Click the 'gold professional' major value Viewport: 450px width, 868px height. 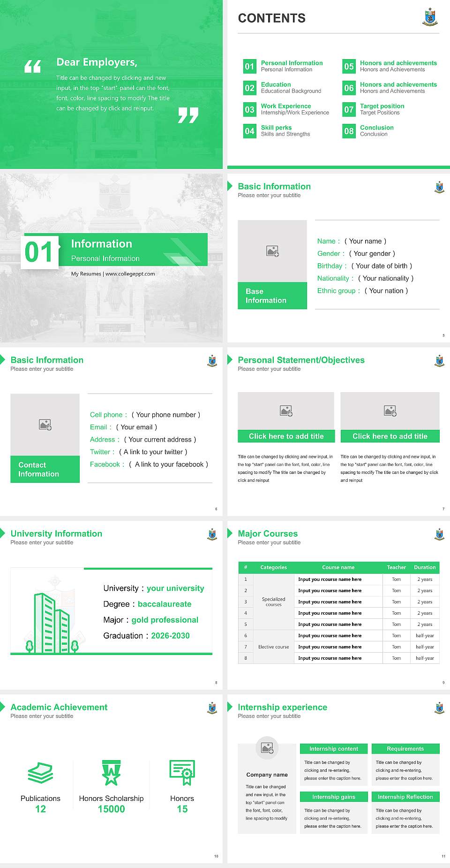[x=165, y=620]
